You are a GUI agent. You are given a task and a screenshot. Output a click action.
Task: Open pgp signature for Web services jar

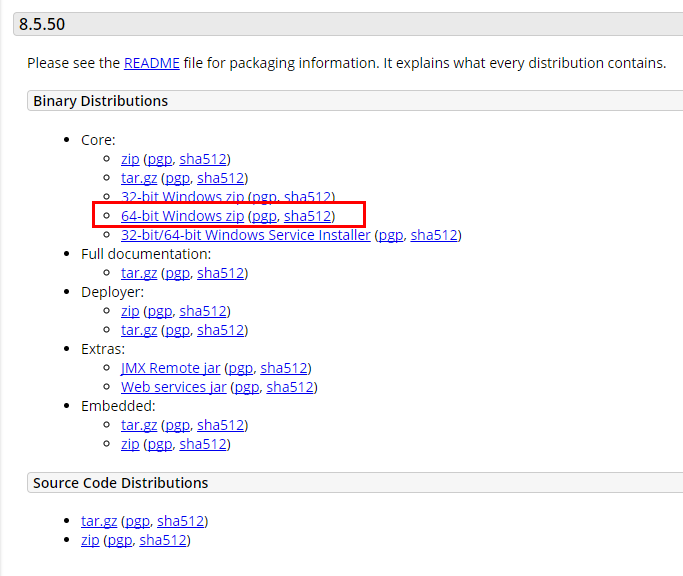click(x=247, y=387)
